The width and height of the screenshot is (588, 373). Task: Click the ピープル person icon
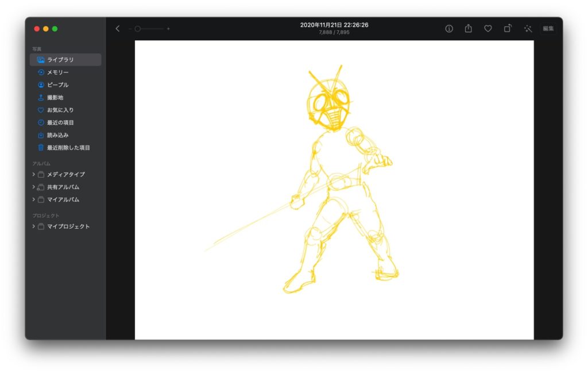tap(41, 85)
